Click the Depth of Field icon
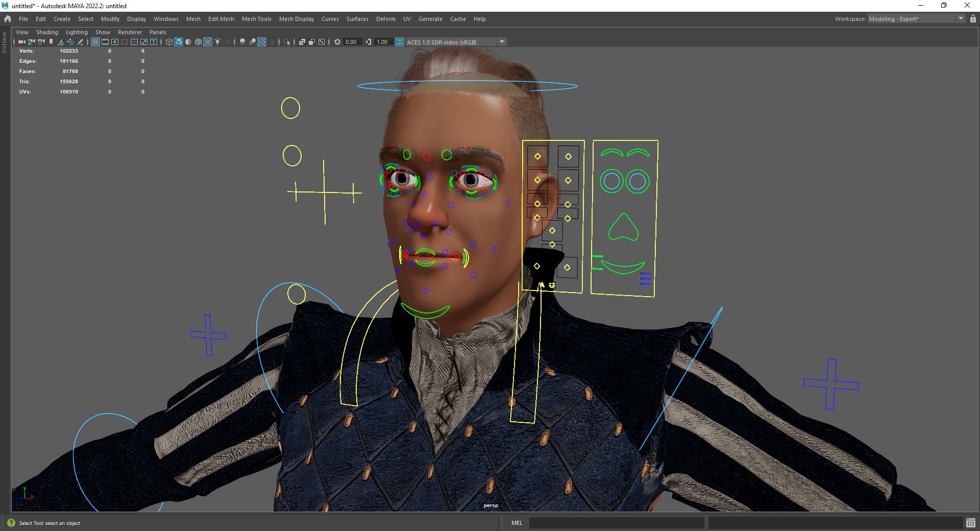This screenshot has height=531, width=980. [x=272, y=42]
